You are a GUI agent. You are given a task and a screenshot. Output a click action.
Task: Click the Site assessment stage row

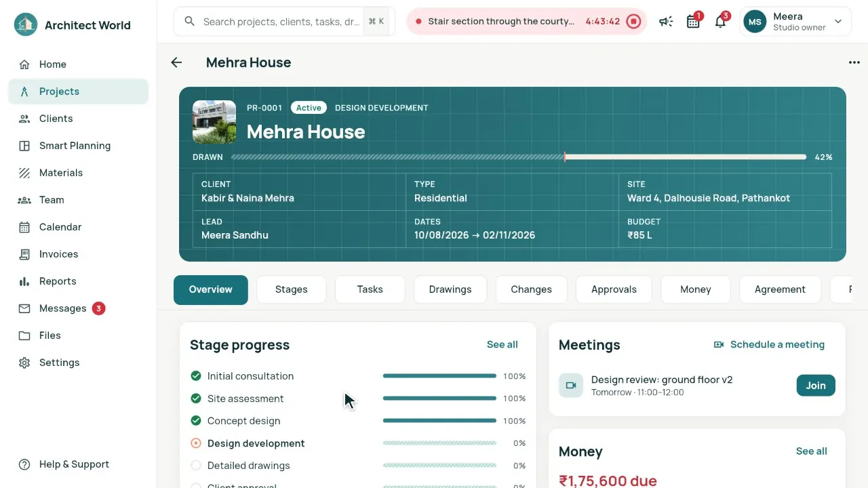coord(358,399)
